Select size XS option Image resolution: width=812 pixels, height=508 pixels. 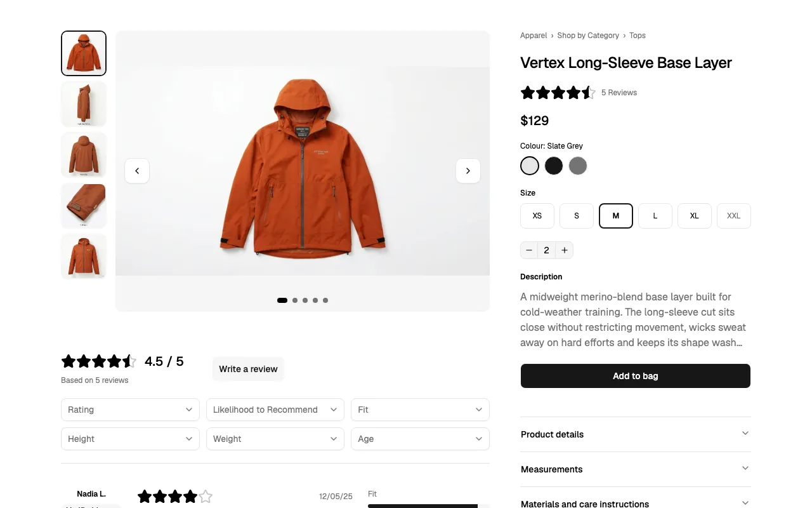[537, 216]
